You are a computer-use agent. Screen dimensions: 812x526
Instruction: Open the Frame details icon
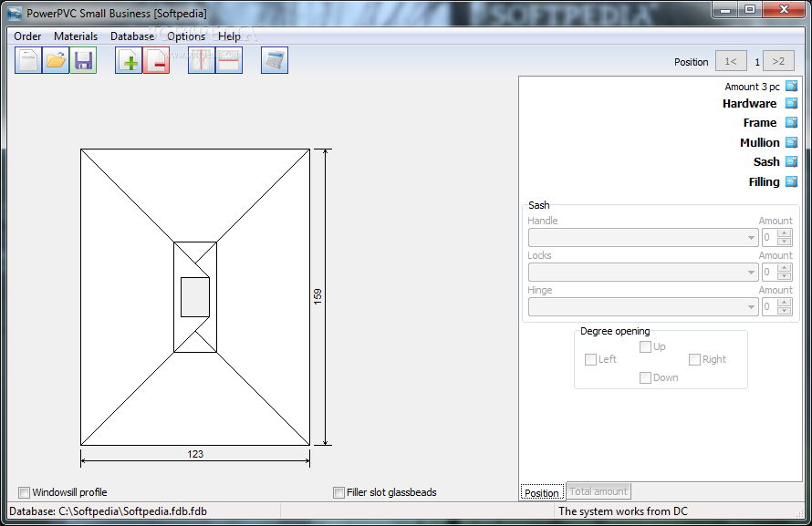point(791,122)
